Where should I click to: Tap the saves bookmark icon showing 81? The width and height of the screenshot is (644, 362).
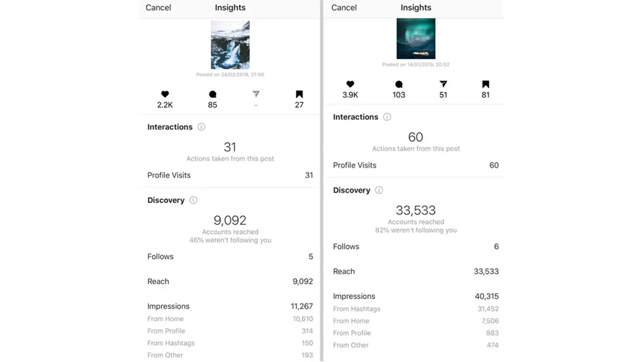[486, 84]
